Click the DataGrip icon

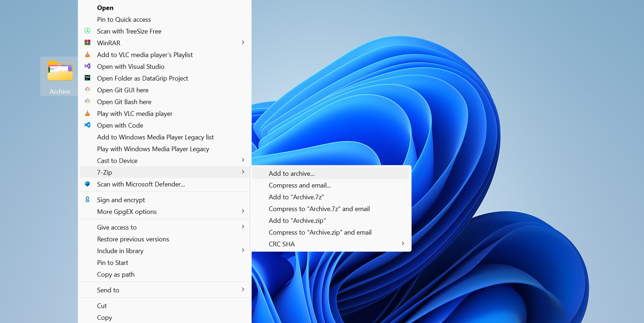click(x=87, y=78)
